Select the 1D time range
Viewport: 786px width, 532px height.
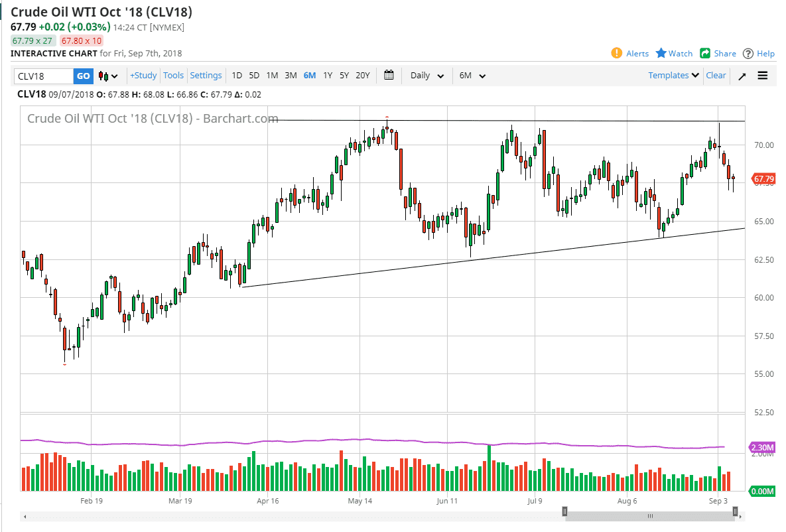tap(237, 75)
